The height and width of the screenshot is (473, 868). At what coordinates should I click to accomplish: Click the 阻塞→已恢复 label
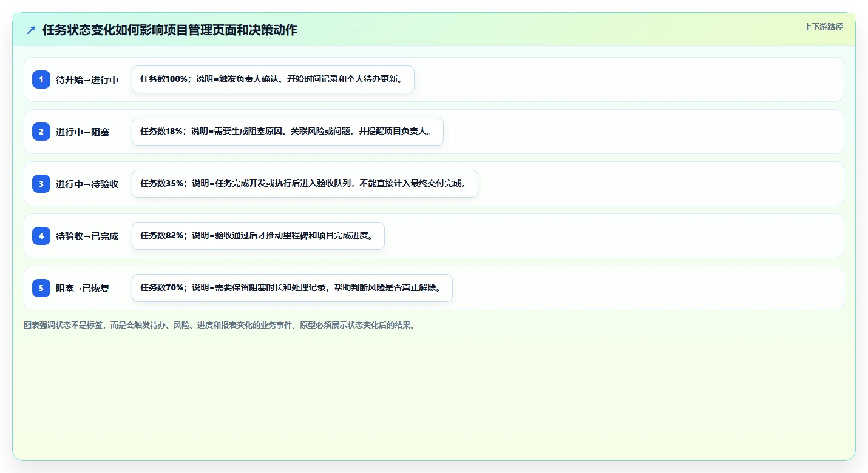tap(83, 288)
